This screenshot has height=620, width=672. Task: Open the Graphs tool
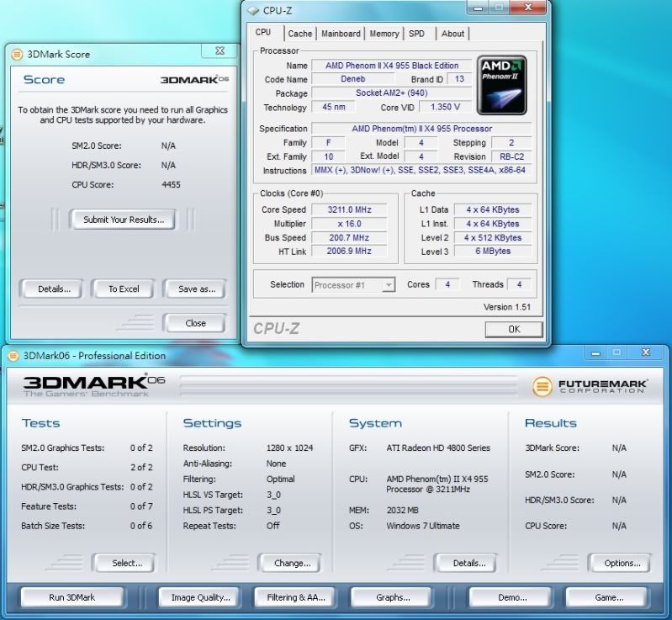(x=393, y=597)
